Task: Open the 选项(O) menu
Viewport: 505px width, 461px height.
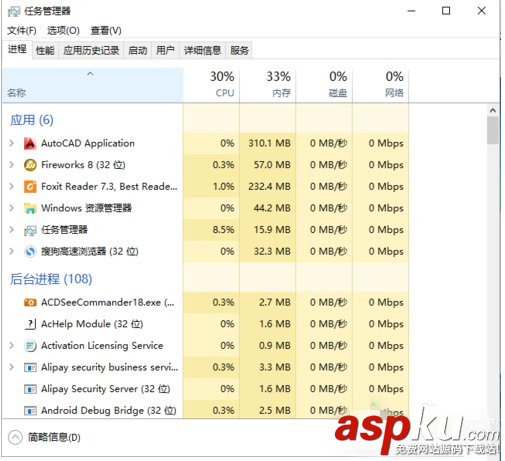Action: click(63, 31)
